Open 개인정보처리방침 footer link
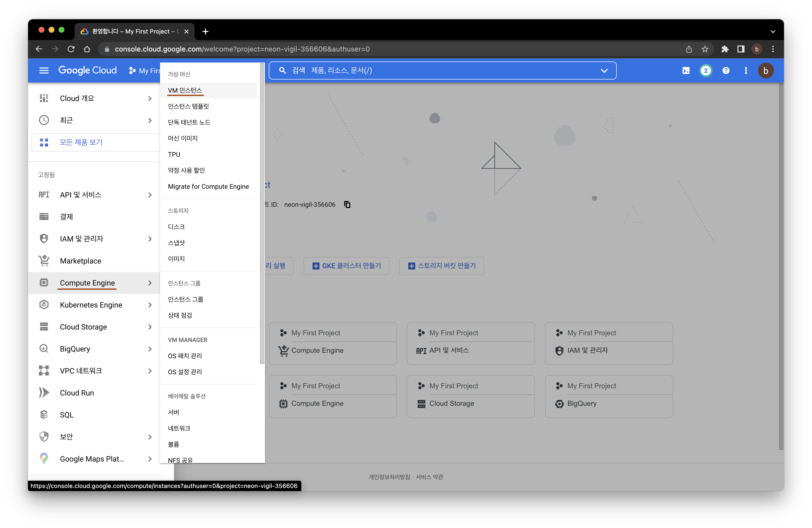This screenshot has height=528, width=812. click(x=389, y=477)
